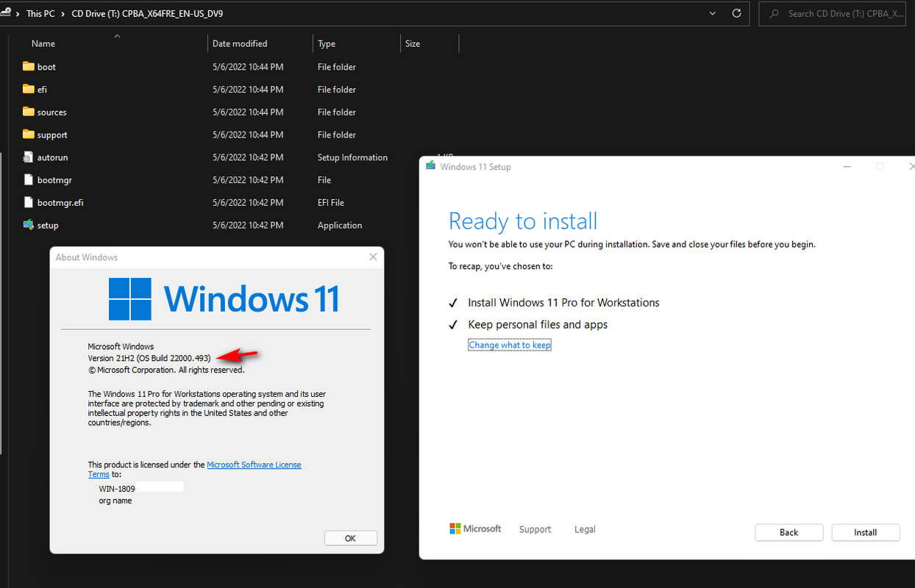Click the 'org name' text
The height and width of the screenshot is (588, 915).
115,500
